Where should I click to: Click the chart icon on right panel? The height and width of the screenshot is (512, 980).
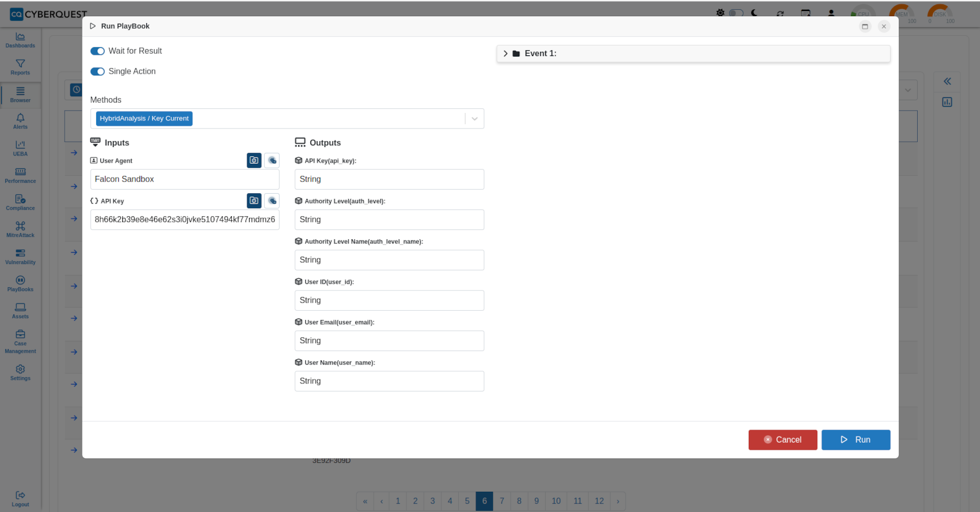(947, 102)
